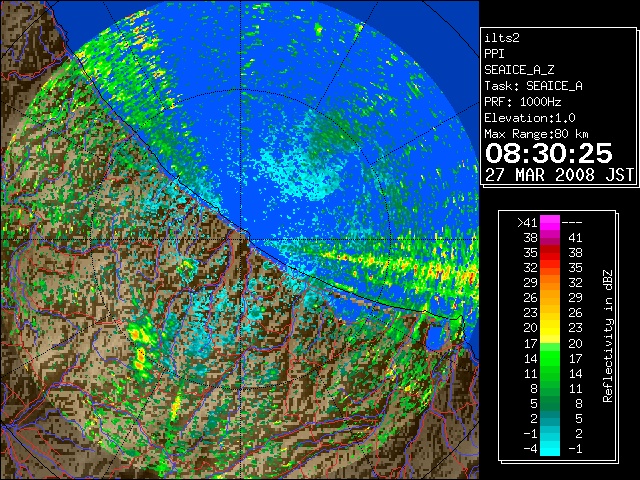Image resolution: width=640 pixels, height=480 pixels.
Task: Click the 'Reflectivity in dBZ' axis label
Action: click(x=607, y=336)
